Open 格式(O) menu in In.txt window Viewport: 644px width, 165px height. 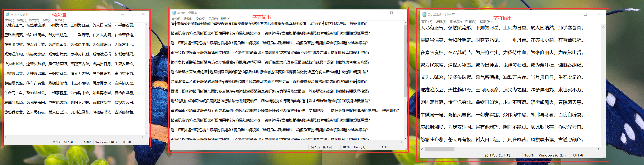coord(34,20)
